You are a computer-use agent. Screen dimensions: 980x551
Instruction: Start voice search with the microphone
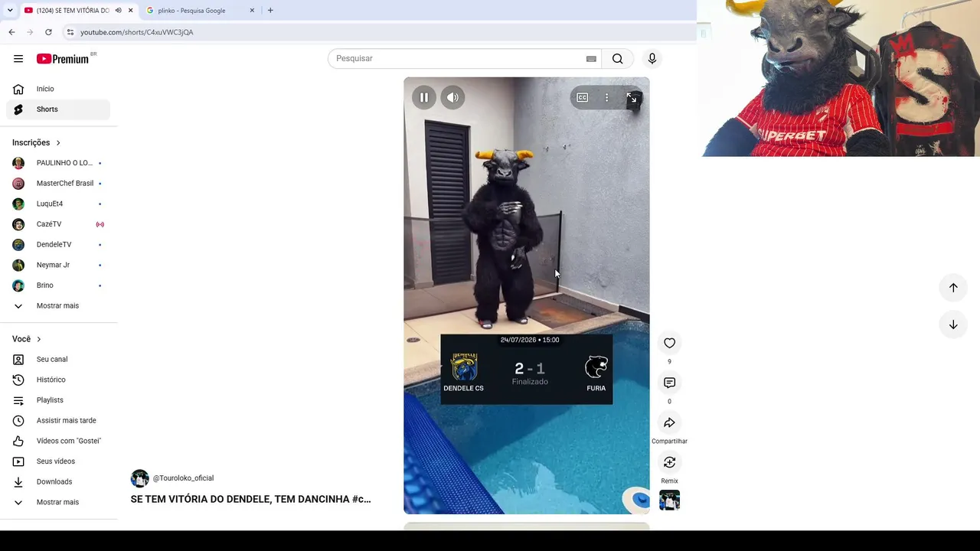tap(652, 59)
